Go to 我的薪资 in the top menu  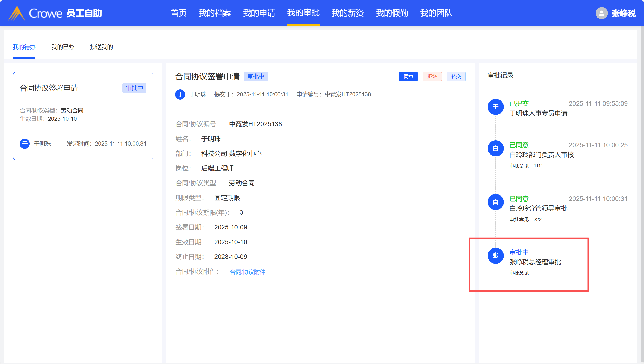[x=347, y=13]
